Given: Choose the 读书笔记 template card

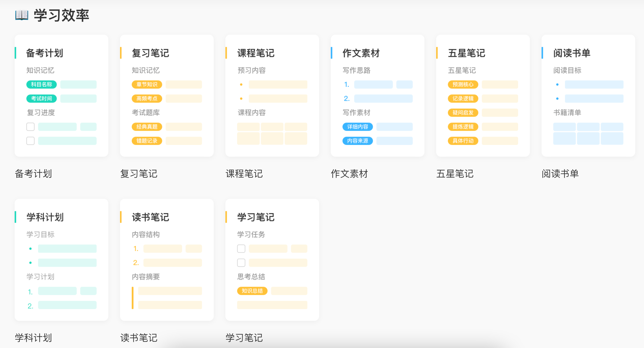Looking at the screenshot, I should tap(167, 260).
